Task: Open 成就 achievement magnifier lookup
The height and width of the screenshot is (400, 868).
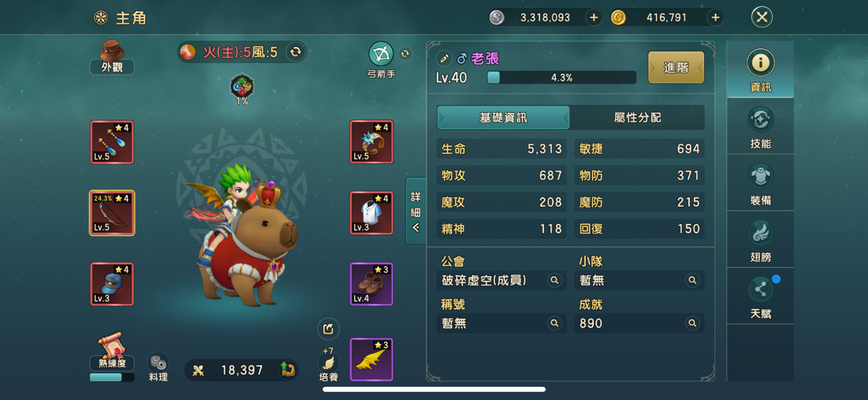Action: 692,323
